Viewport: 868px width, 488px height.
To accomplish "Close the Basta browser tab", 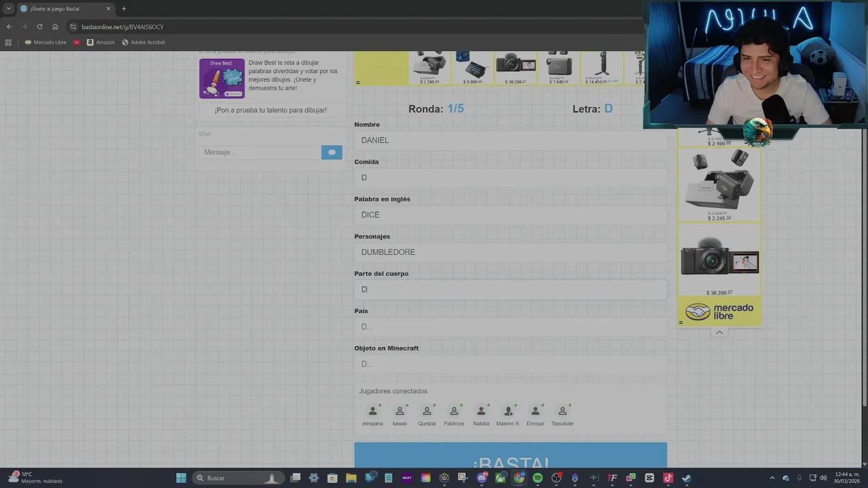I will pyautogui.click(x=108, y=9).
